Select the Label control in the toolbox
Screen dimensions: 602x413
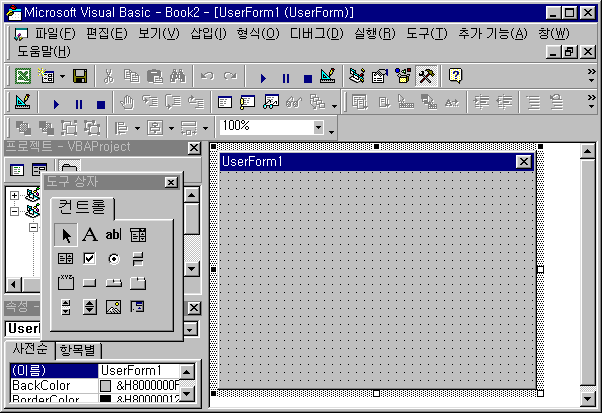89,234
